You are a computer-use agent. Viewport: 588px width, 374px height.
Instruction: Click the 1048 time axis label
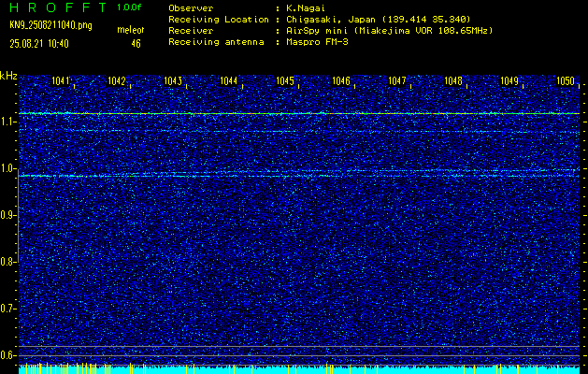[x=453, y=80]
